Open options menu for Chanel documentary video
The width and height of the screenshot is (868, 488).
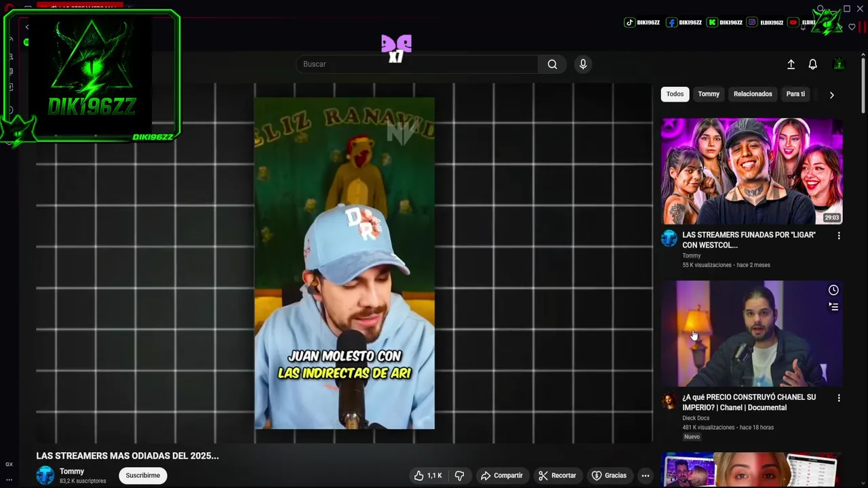839,399
